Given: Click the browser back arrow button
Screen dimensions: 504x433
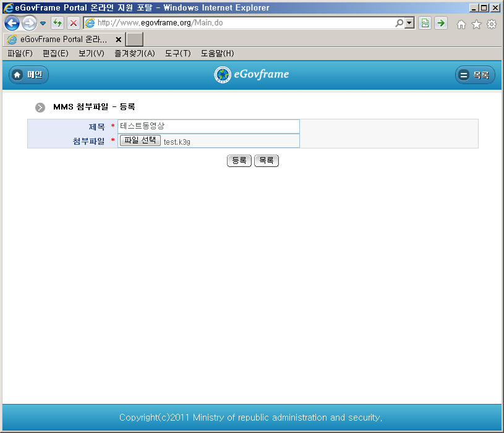Looking at the screenshot, I should tap(12, 24).
